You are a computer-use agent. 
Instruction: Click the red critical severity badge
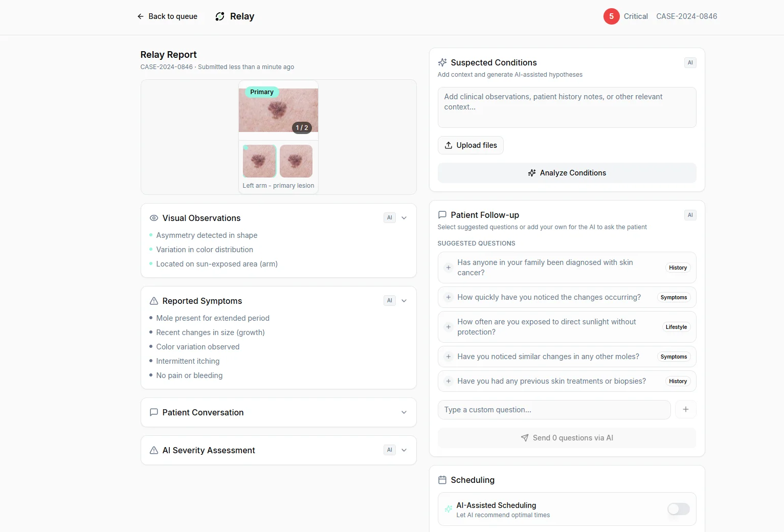611,16
